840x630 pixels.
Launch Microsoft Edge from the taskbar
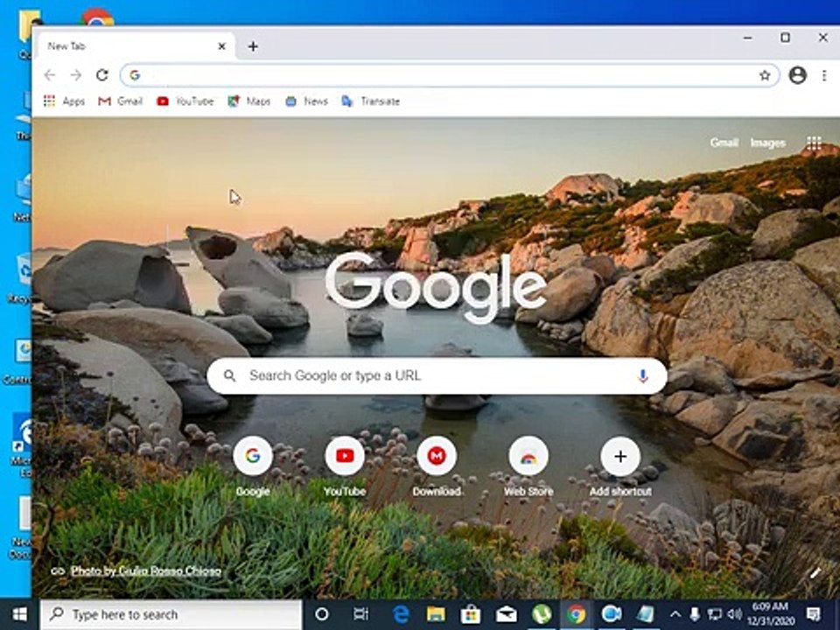[x=401, y=614]
